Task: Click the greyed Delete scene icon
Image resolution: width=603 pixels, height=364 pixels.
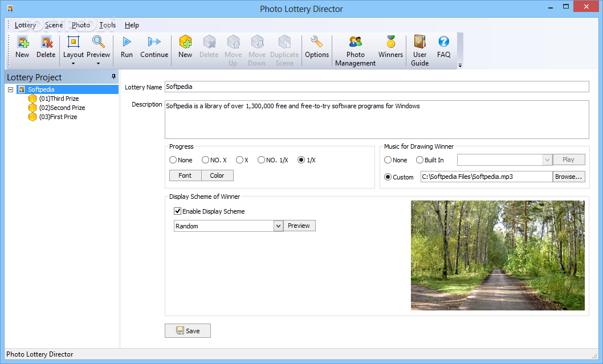Action: tap(209, 42)
